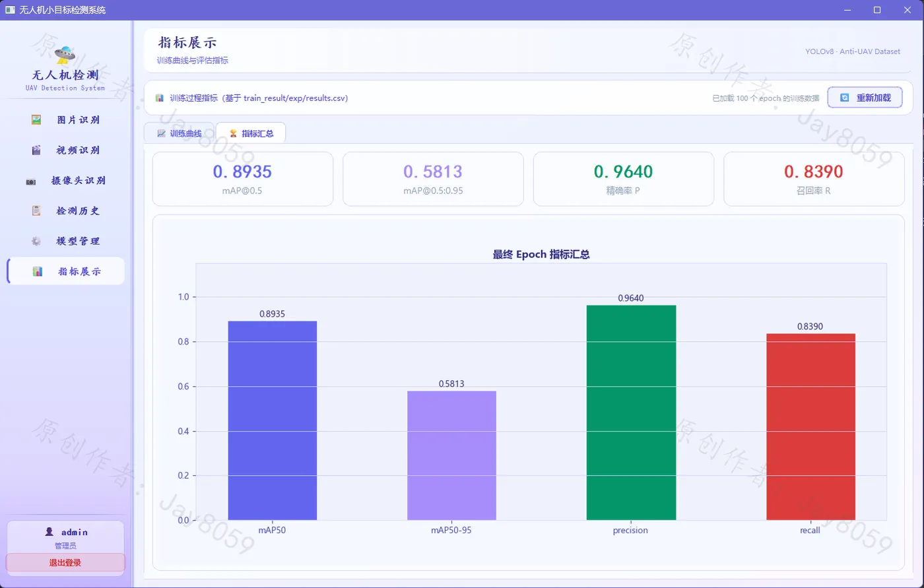The width and height of the screenshot is (924, 588).
Task: Switch to the 训练曲线 tab
Action: coord(180,133)
